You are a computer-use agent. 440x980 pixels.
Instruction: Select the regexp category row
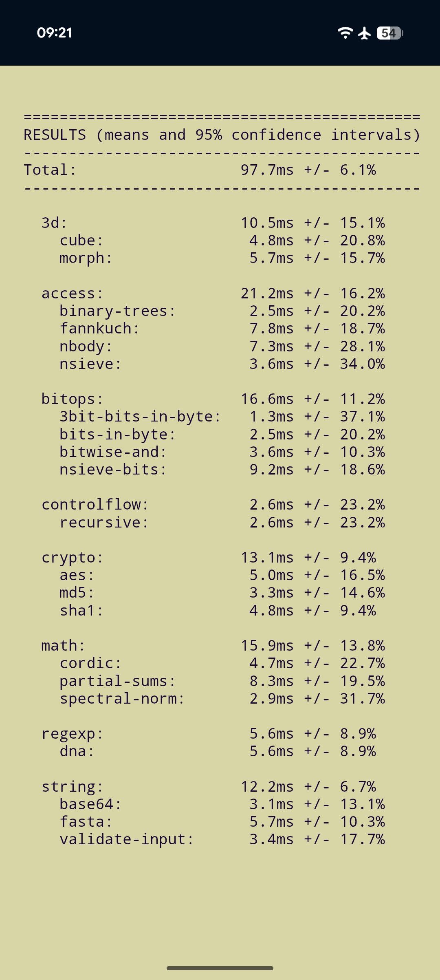(209, 734)
